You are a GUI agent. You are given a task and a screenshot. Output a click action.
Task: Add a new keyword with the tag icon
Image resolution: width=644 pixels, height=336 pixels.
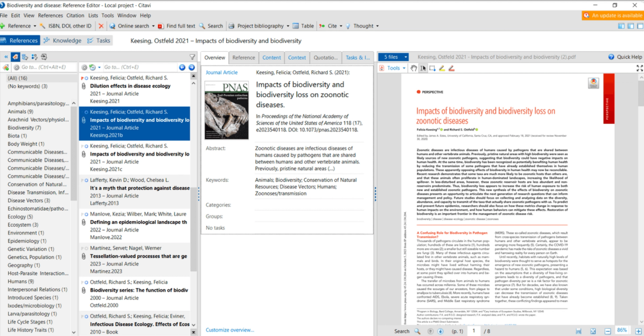click(x=6, y=67)
